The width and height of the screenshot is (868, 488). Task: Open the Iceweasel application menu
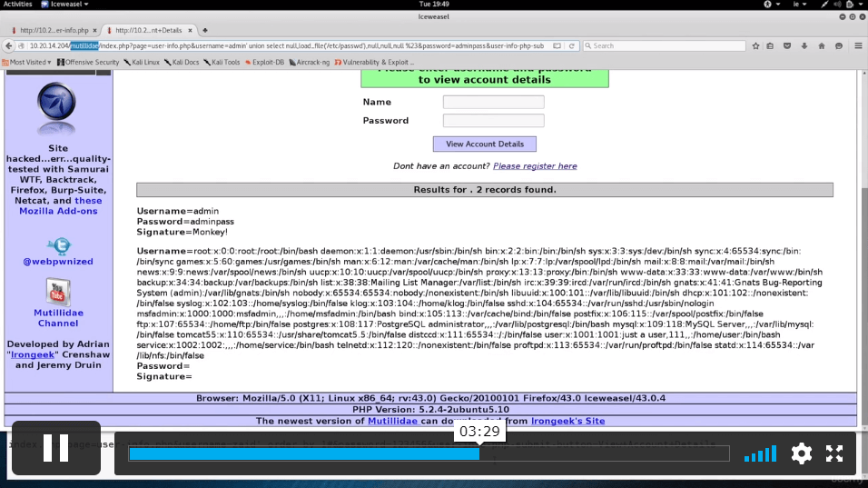coord(64,4)
